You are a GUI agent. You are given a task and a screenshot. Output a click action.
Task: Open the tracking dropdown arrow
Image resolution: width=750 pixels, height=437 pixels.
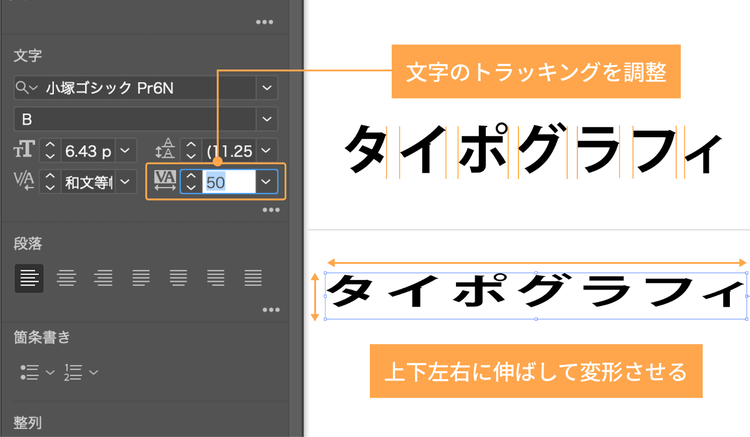coord(266,182)
